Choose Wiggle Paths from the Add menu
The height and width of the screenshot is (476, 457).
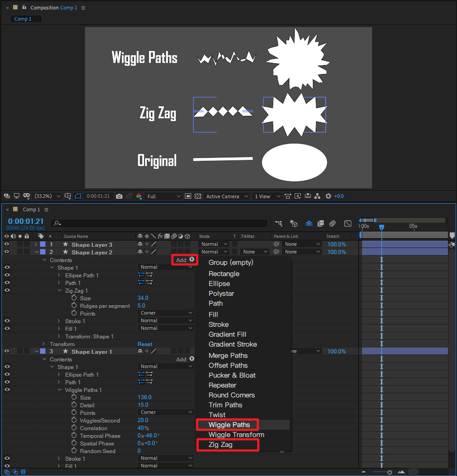(229, 425)
